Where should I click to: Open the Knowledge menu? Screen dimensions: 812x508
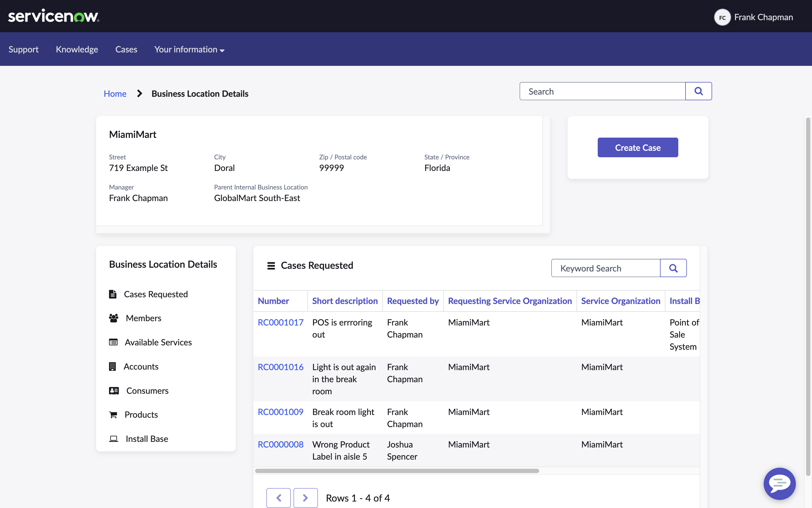[x=77, y=49]
